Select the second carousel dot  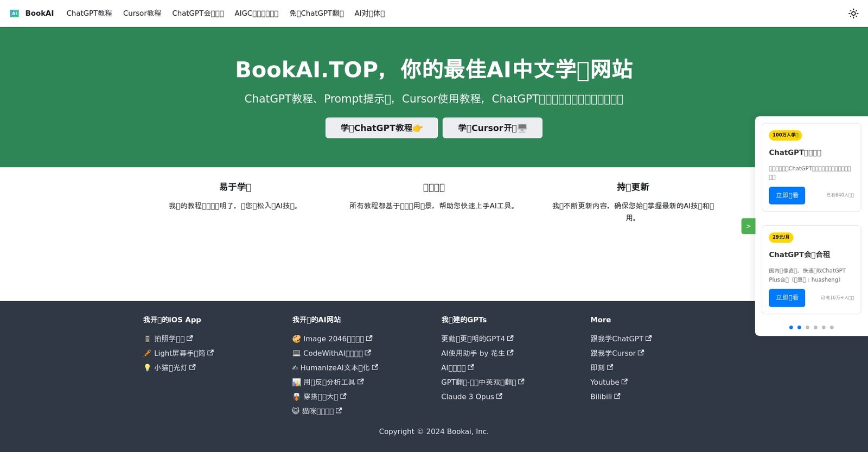799,327
